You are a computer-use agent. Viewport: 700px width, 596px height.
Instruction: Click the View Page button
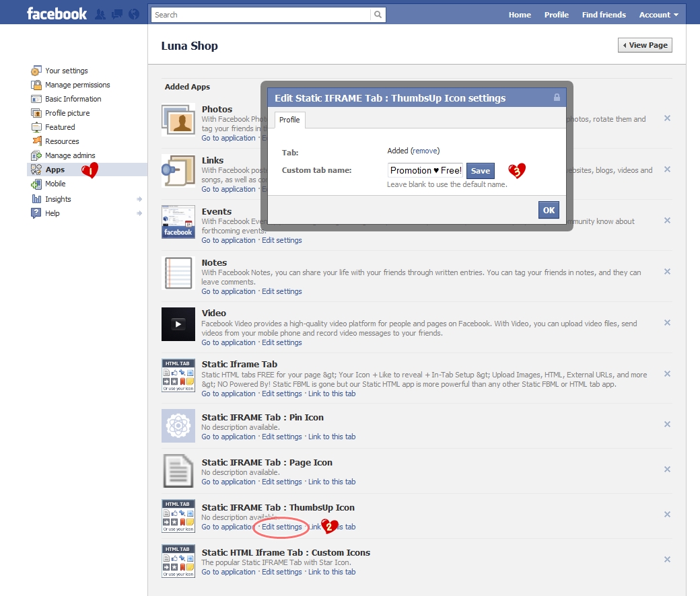click(x=645, y=45)
